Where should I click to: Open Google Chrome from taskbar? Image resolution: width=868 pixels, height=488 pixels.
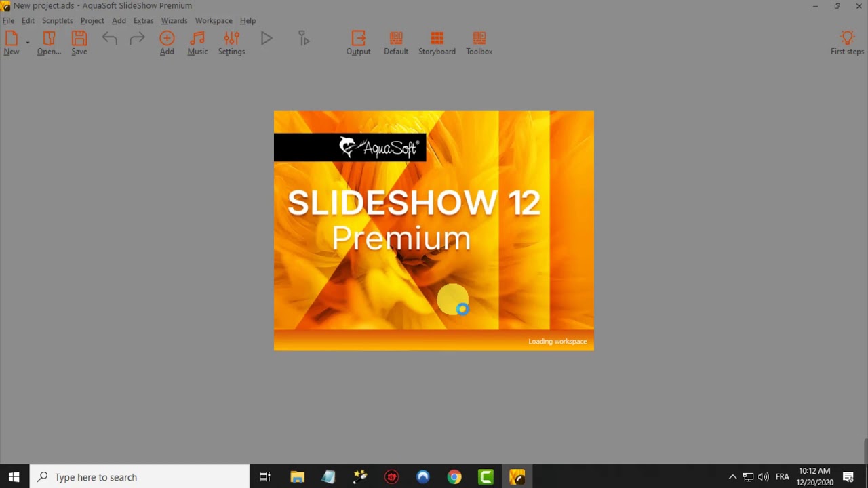[x=454, y=477]
